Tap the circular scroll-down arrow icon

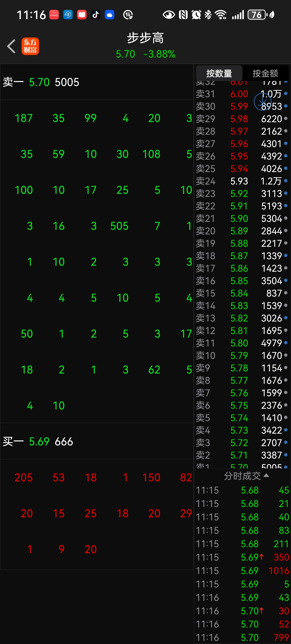point(263,102)
